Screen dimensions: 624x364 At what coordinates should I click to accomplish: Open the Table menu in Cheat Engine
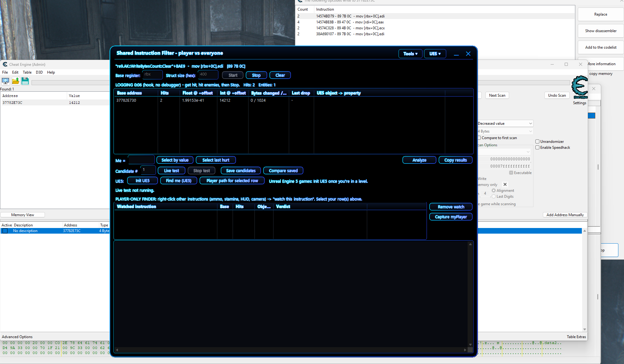click(x=27, y=72)
